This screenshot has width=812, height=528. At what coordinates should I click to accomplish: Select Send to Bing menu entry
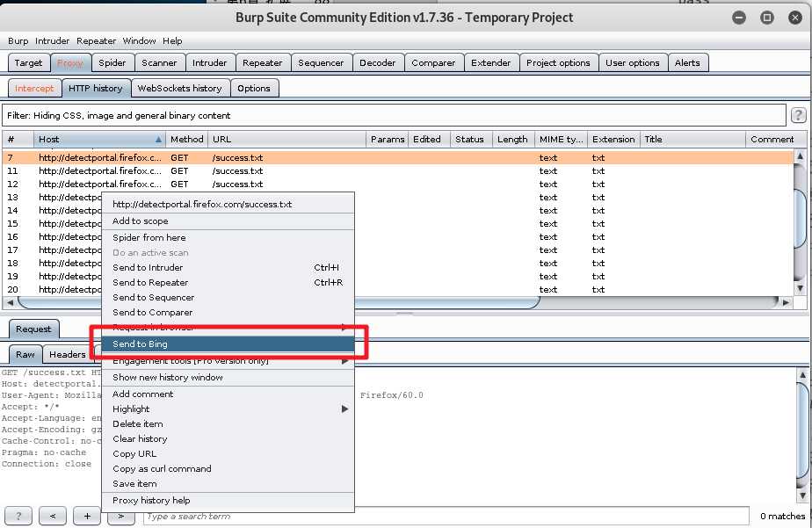click(x=228, y=344)
